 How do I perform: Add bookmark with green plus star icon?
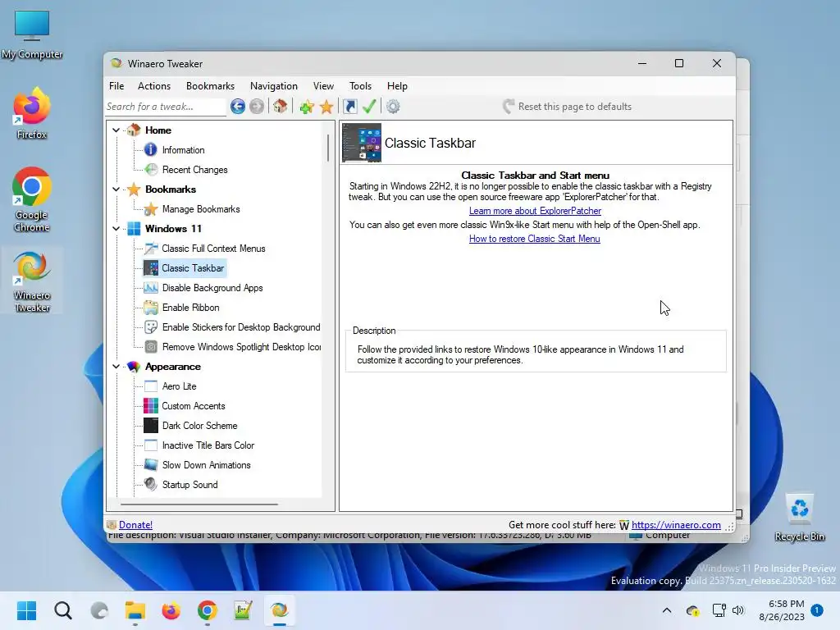307,107
